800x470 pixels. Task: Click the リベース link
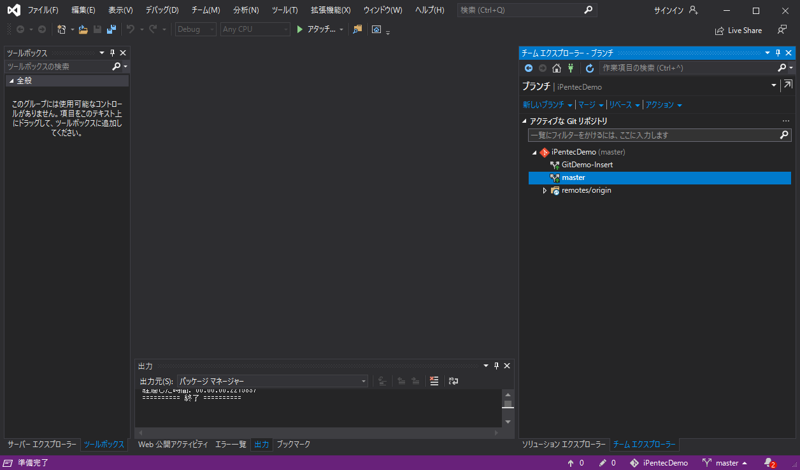point(620,105)
